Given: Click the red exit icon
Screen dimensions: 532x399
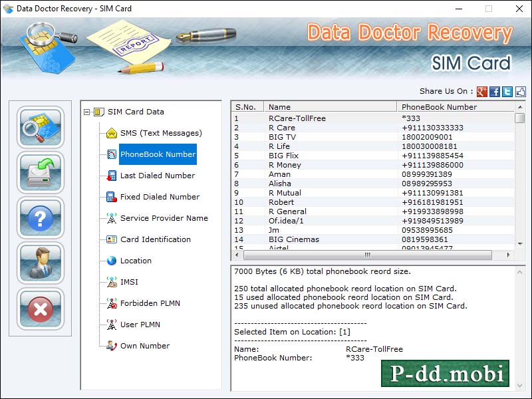Looking at the screenshot, I should click(x=40, y=309).
